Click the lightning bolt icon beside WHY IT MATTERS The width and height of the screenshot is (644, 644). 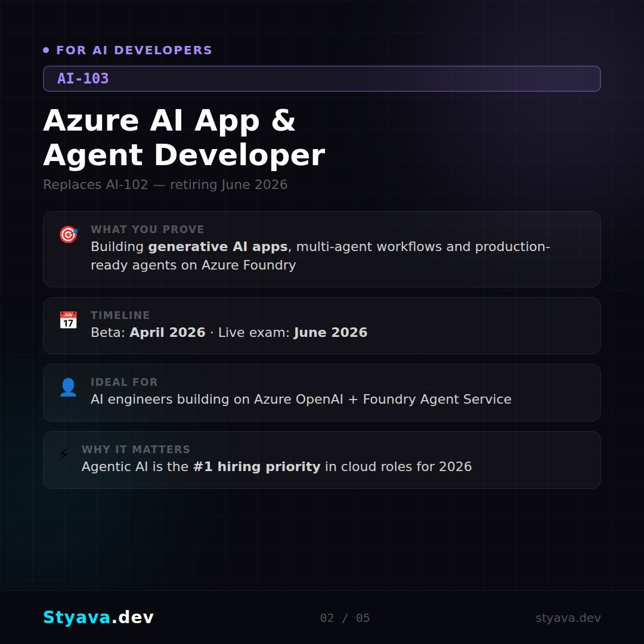[64, 454]
